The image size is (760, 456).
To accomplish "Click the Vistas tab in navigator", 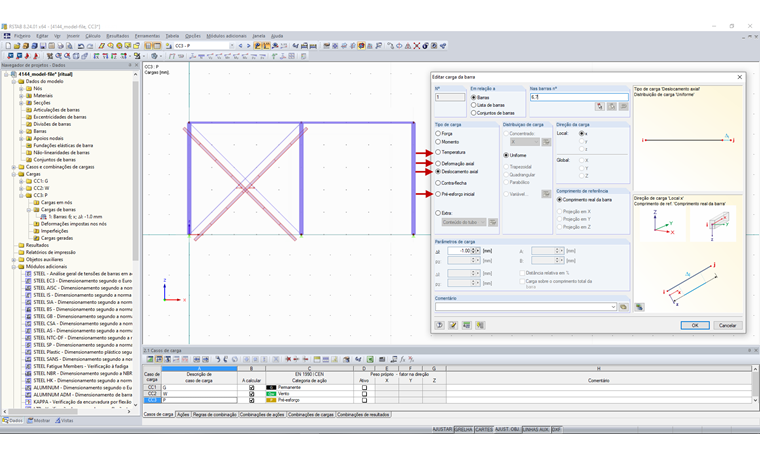I will pos(64,421).
